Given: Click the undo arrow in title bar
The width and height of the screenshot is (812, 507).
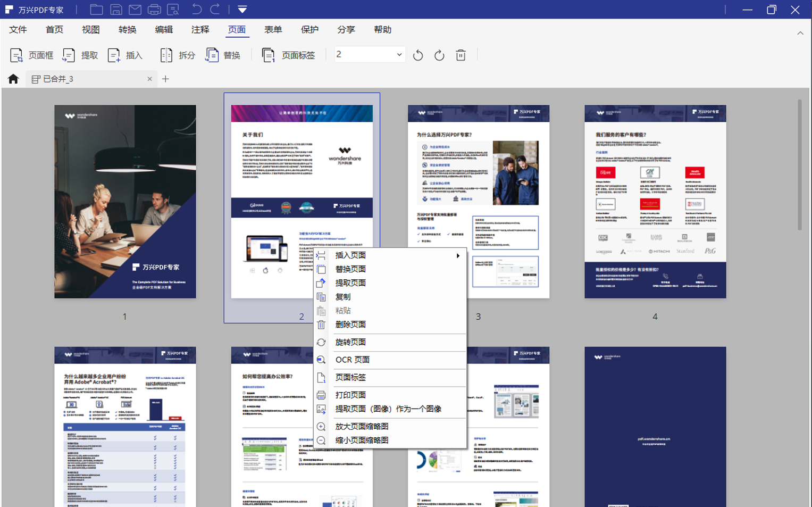Looking at the screenshot, I should (196, 10).
